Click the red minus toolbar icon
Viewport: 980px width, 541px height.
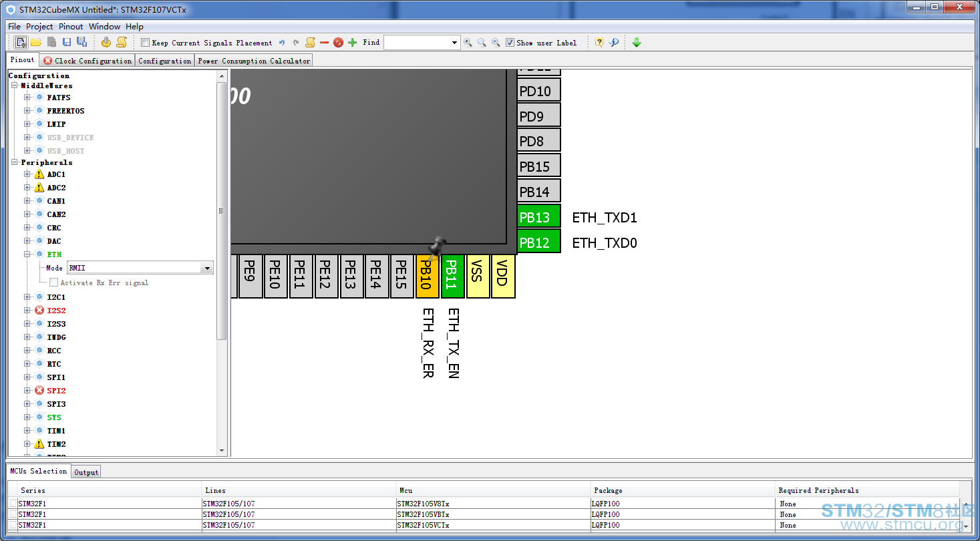(x=325, y=43)
